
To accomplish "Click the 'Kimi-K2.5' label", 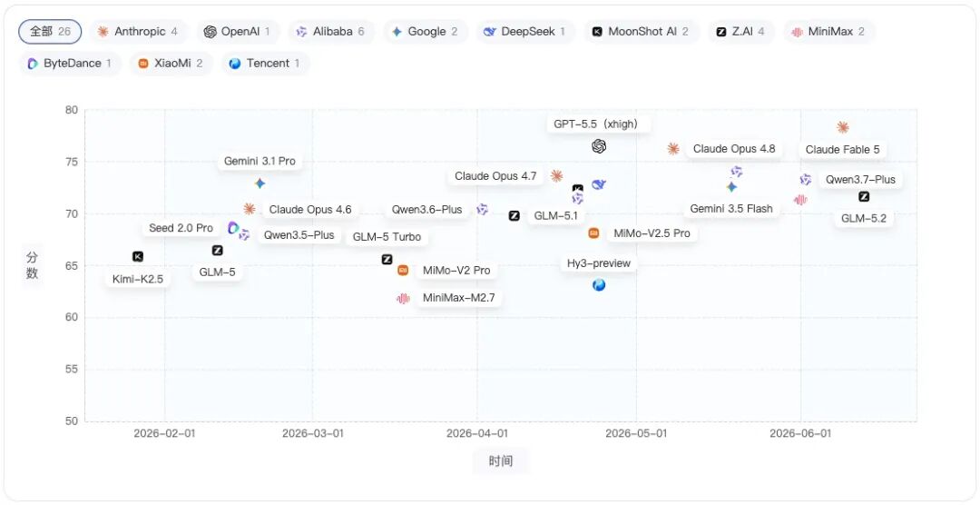I will coord(138,279).
